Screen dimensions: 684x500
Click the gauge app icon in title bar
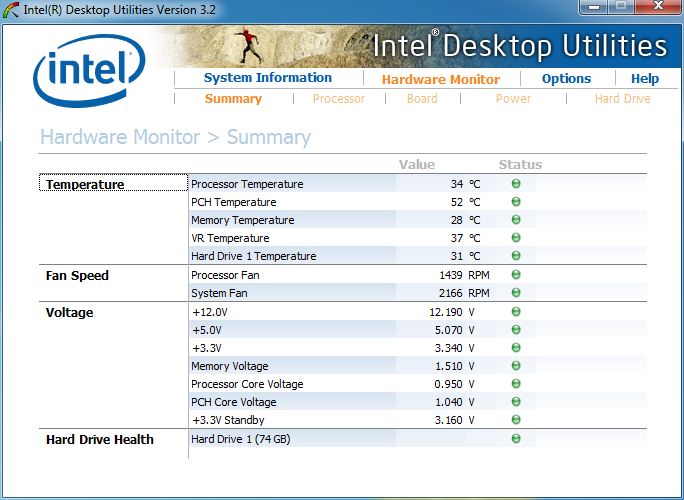(11, 10)
